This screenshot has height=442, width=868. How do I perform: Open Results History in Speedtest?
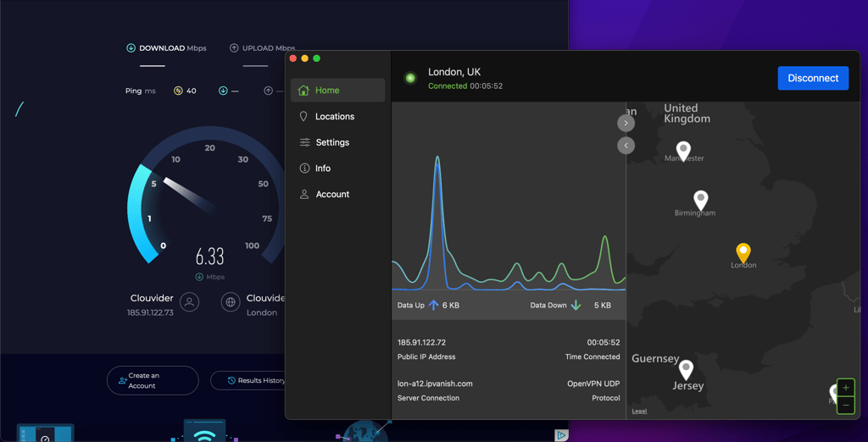point(255,380)
